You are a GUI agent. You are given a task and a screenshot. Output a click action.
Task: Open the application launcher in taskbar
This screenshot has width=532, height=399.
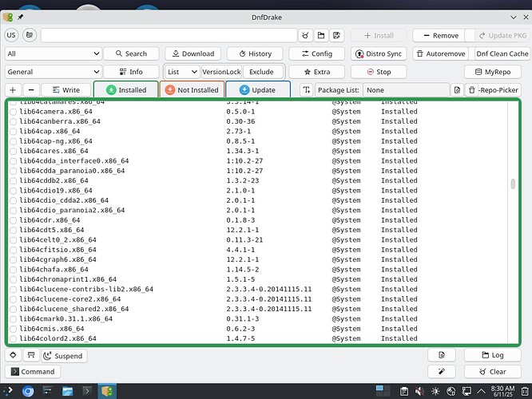coord(7,391)
